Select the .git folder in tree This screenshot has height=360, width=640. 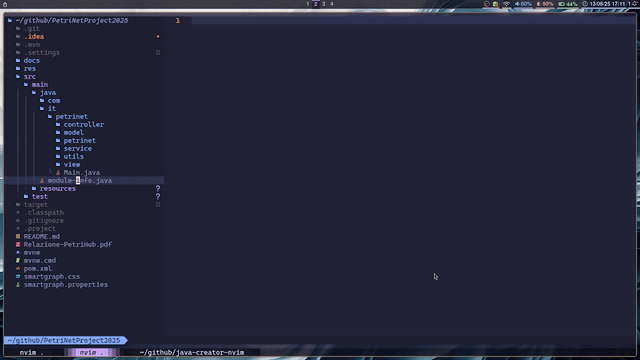click(31, 29)
